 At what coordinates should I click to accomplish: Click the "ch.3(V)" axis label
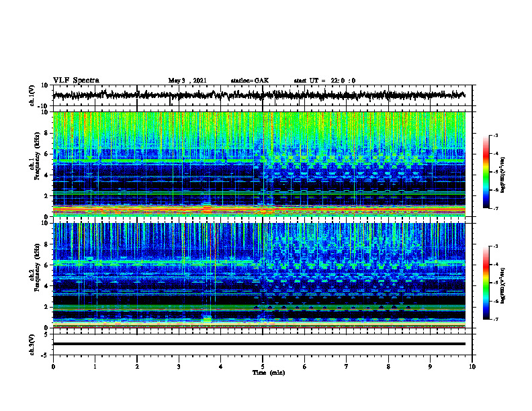tap(32, 345)
